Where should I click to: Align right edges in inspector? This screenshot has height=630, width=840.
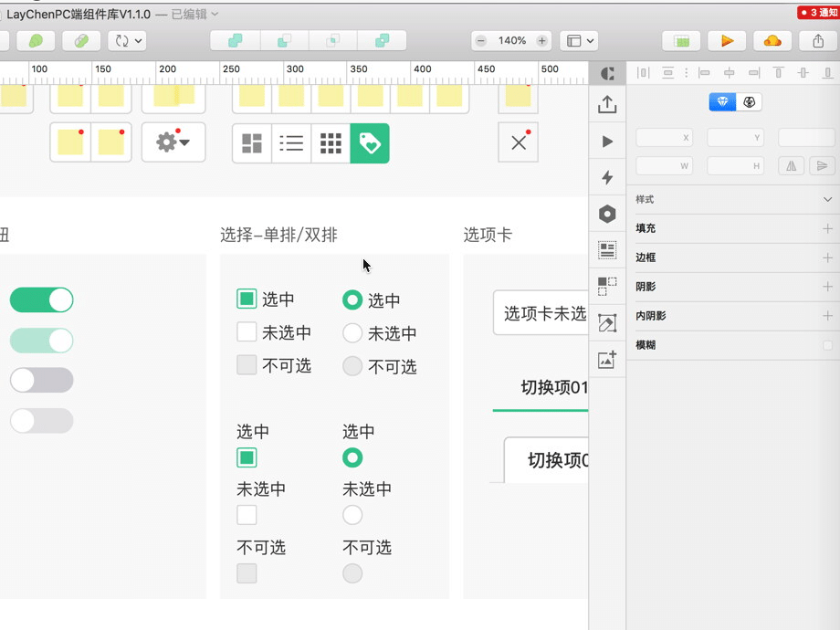[x=754, y=73]
